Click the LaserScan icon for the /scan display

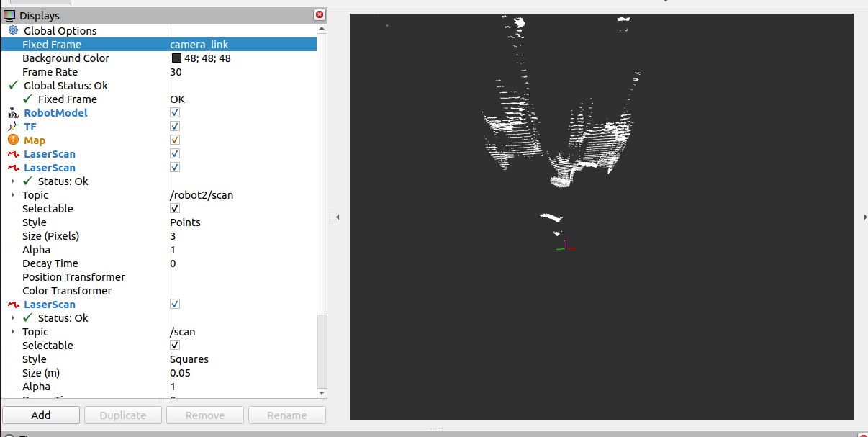point(13,305)
